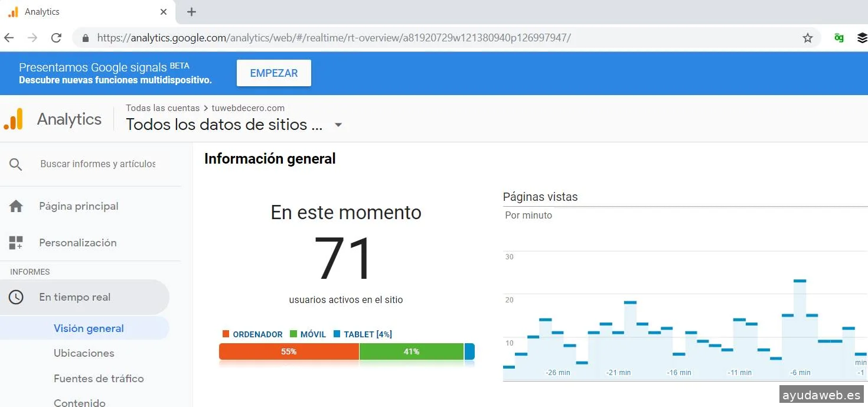Bookmark page with the star icon

[x=807, y=38]
